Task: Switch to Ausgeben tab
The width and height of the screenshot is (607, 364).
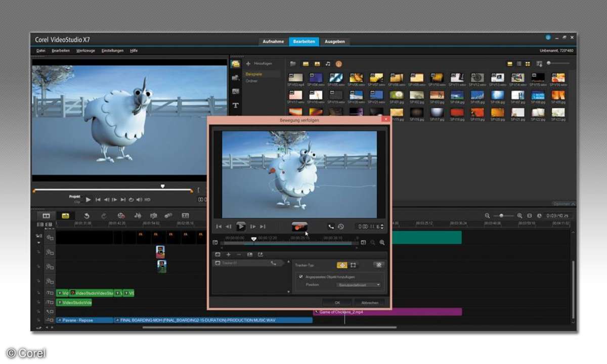Action: [335, 41]
